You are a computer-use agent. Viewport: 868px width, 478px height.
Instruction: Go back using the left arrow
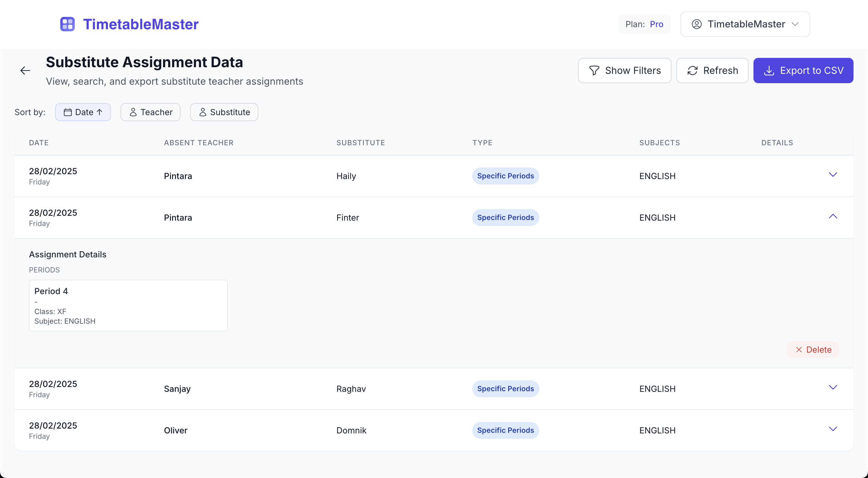click(x=25, y=71)
